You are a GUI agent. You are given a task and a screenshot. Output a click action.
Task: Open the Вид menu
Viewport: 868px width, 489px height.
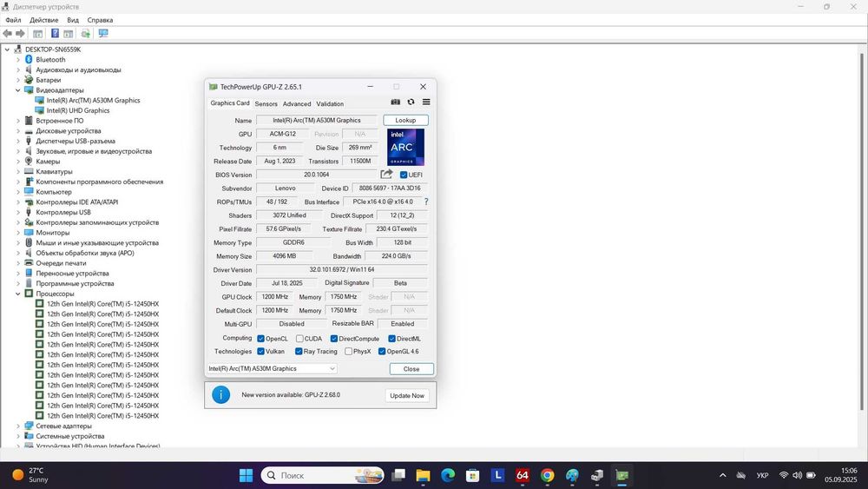tap(73, 20)
